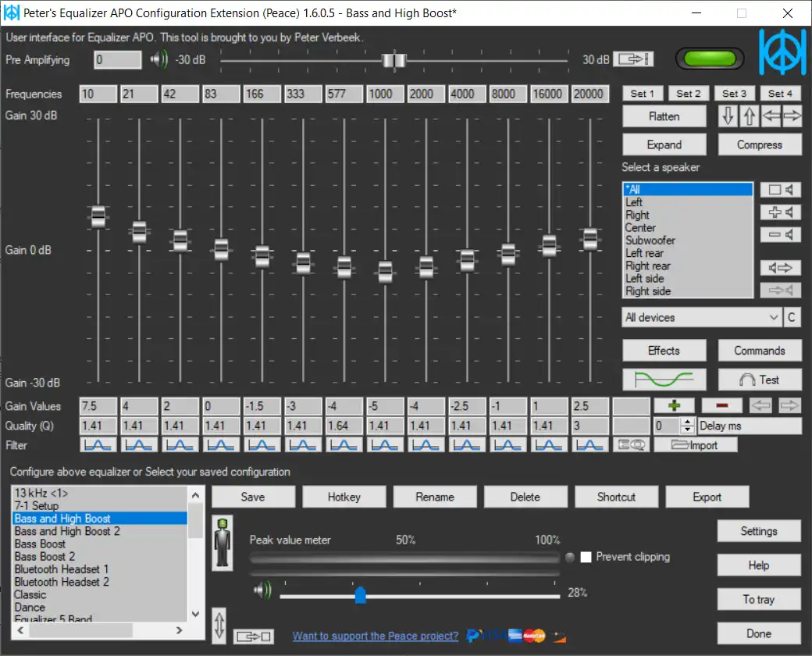
Task: Open the Commands window
Action: click(760, 351)
